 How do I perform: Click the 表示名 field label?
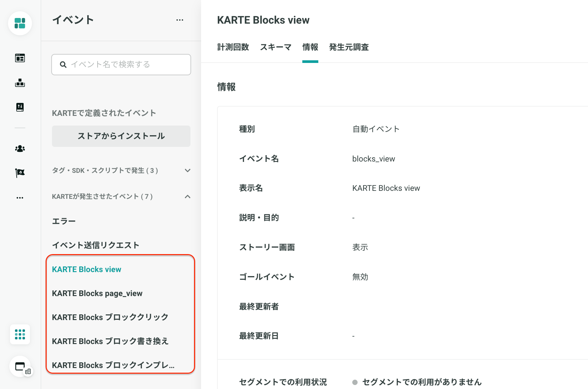point(251,188)
